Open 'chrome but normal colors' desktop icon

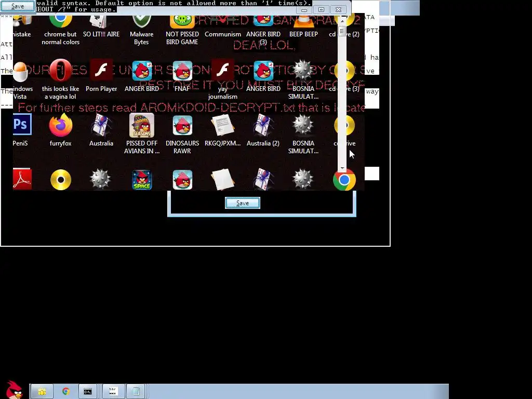(60, 31)
